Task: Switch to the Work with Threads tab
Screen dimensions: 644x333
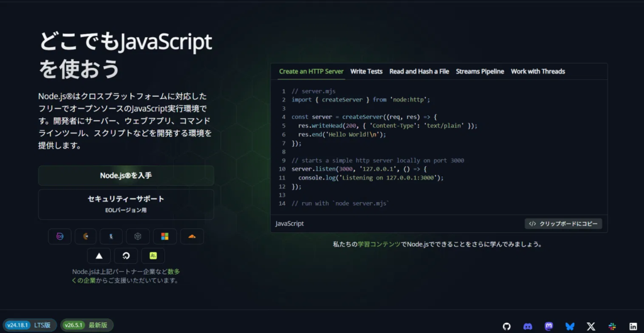Action: (538, 72)
